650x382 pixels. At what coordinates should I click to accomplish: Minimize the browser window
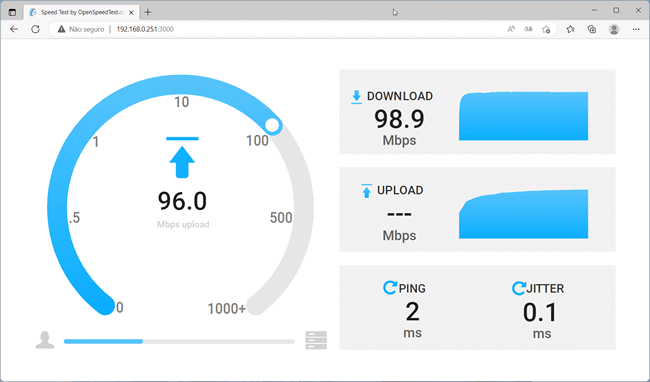tap(594, 10)
